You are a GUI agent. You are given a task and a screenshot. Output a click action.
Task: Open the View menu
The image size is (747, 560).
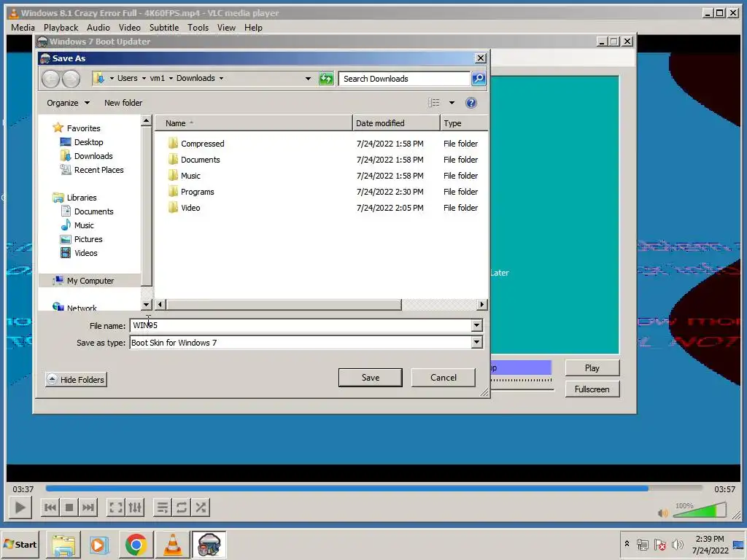(226, 28)
